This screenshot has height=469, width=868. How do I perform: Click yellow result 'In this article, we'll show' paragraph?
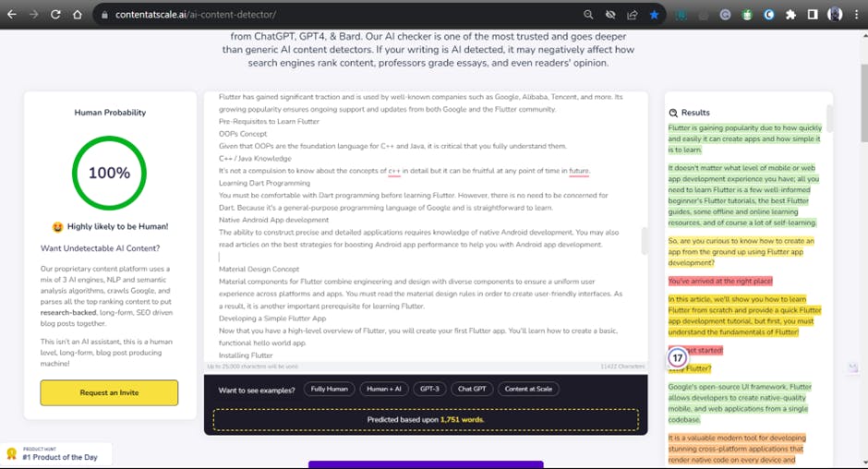(744, 316)
